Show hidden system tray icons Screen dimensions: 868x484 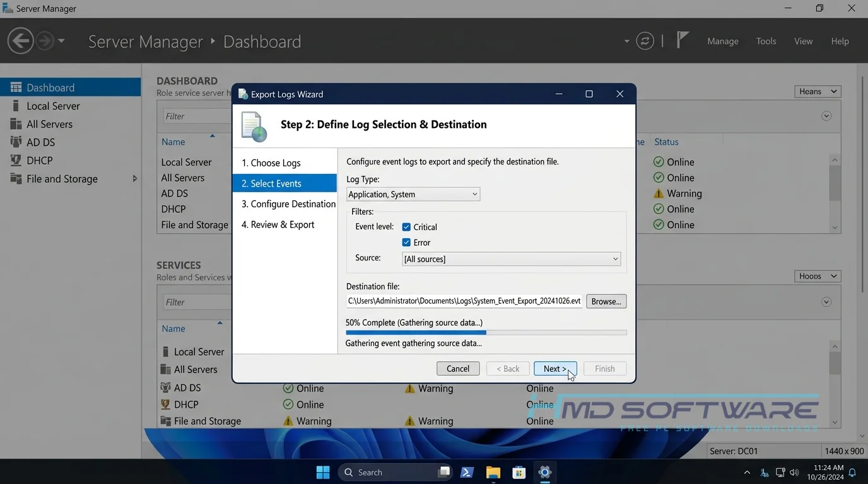(747, 472)
